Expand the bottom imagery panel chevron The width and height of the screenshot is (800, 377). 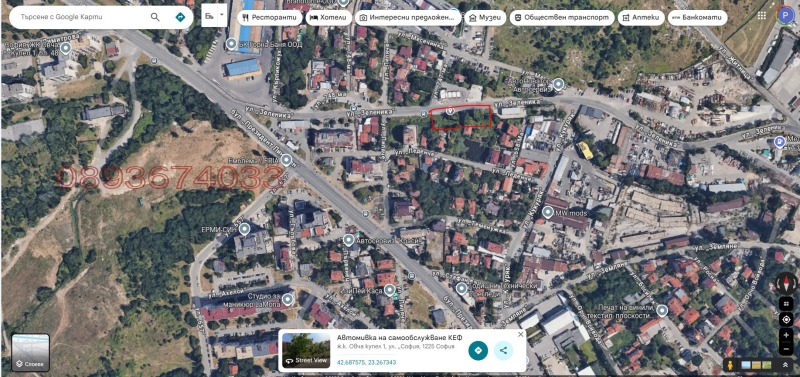pyautogui.click(x=785, y=365)
